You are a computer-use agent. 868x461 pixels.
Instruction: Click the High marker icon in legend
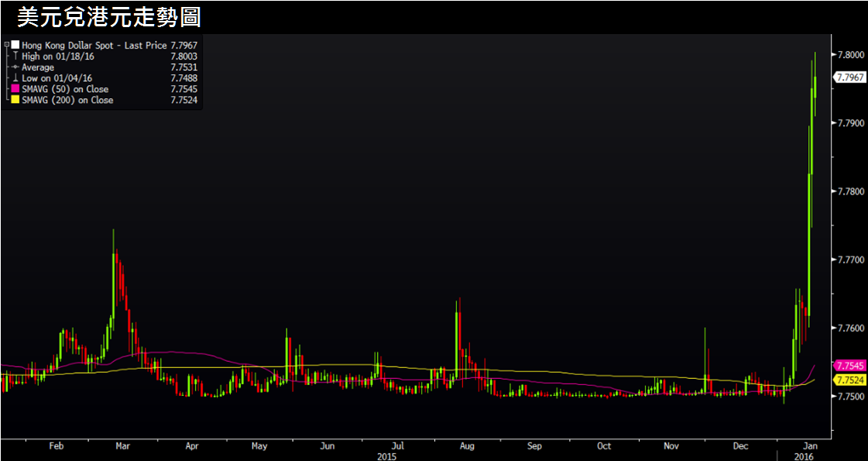point(15,56)
